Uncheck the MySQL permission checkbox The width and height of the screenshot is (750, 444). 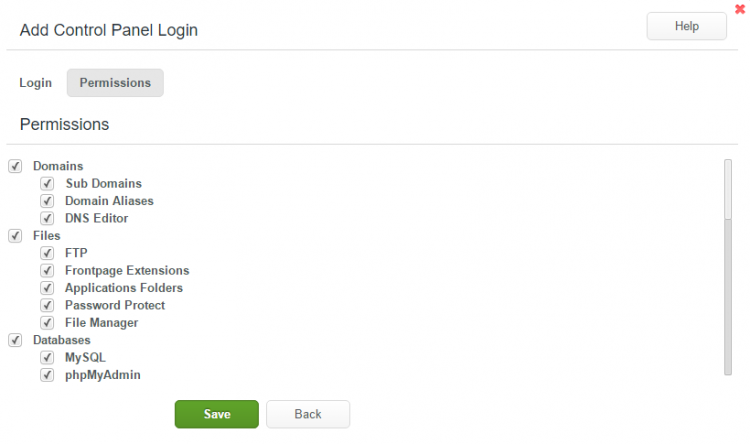(x=47, y=357)
